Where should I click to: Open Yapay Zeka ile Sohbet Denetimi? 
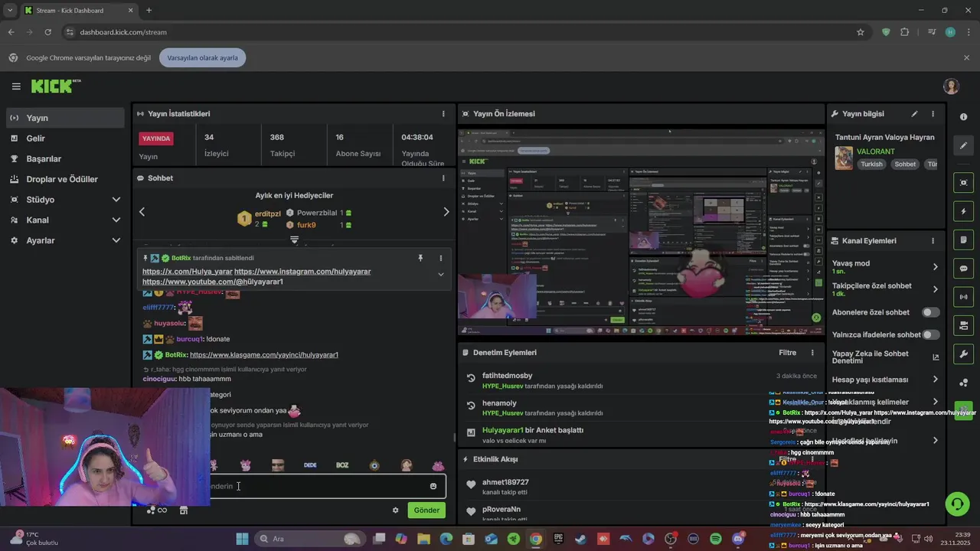click(x=886, y=357)
